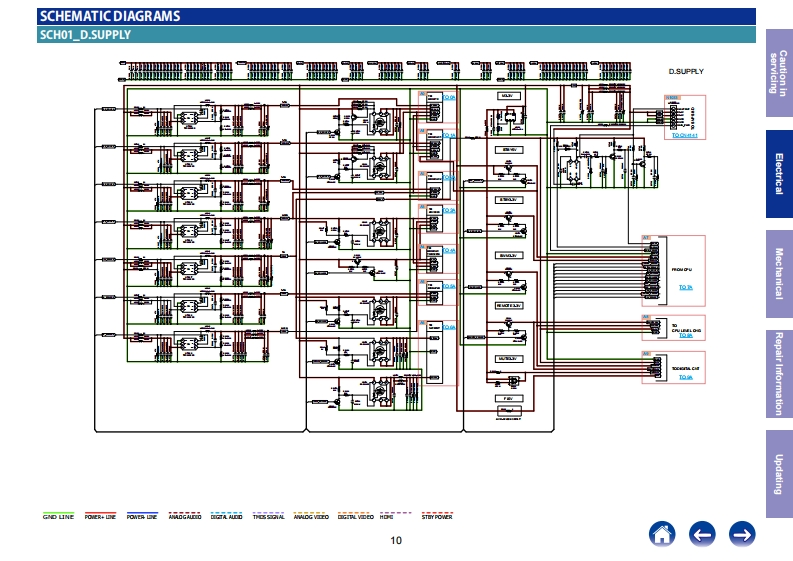
Task: Select the red POWER+ LINE legend swatch
Action: [99, 513]
